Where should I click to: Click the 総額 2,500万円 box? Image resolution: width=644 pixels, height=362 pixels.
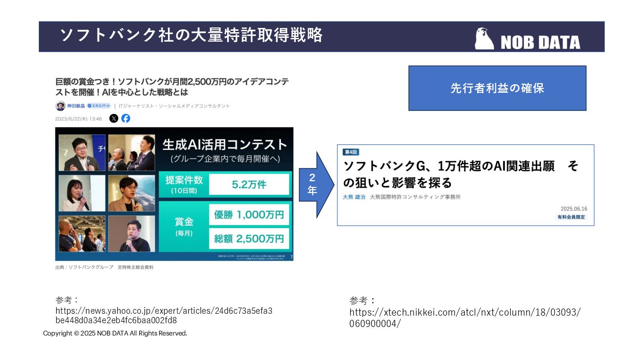tap(249, 239)
